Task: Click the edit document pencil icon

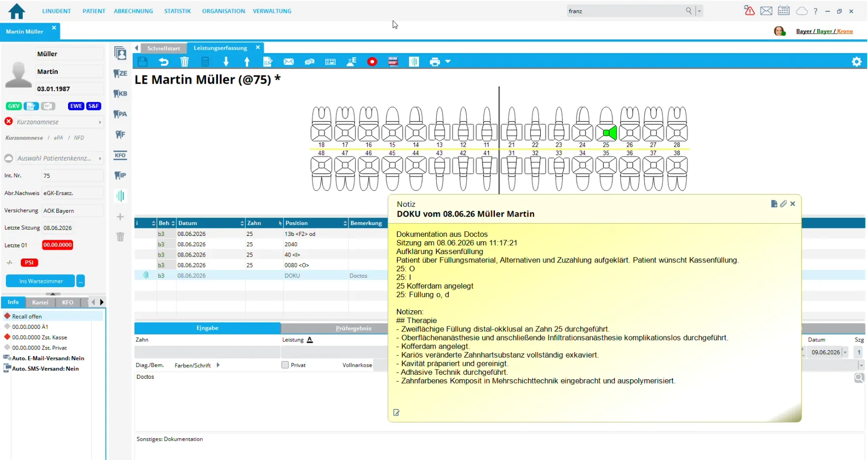Action: pyautogui.click(x=268, y=62)
